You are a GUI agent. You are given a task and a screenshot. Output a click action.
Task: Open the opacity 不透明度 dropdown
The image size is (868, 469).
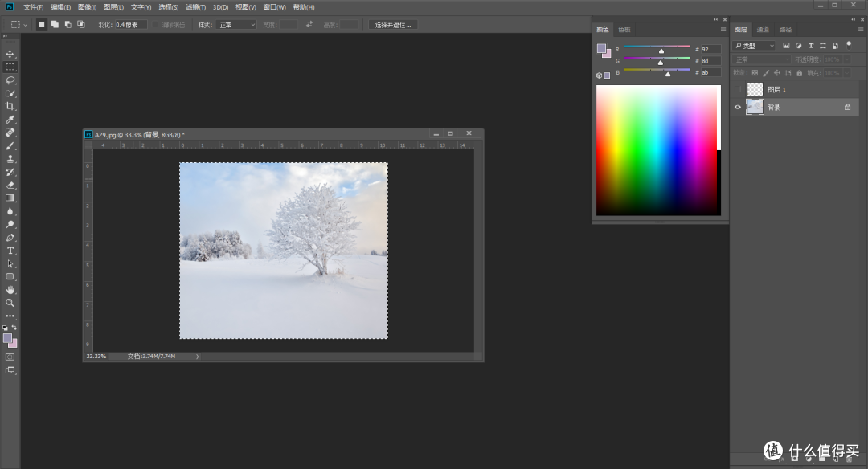point(846,59)
